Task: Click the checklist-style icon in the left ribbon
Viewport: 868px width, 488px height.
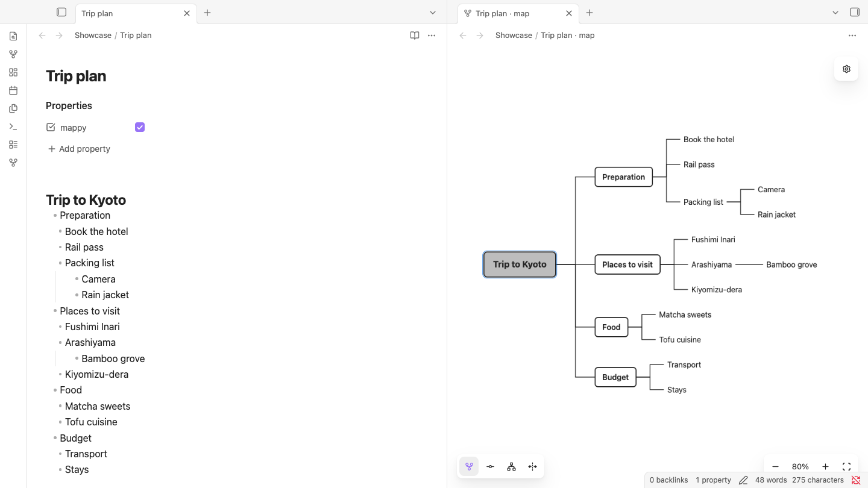Action: 13,145
